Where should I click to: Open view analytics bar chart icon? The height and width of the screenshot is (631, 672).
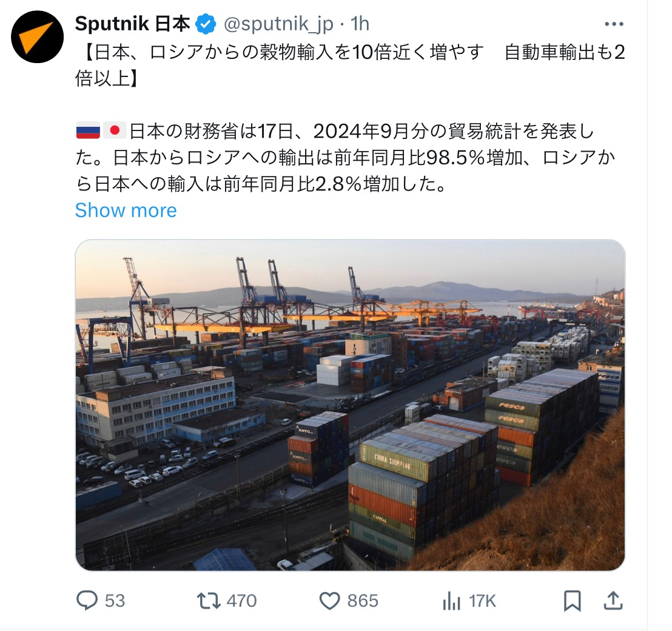click(451, 601)
